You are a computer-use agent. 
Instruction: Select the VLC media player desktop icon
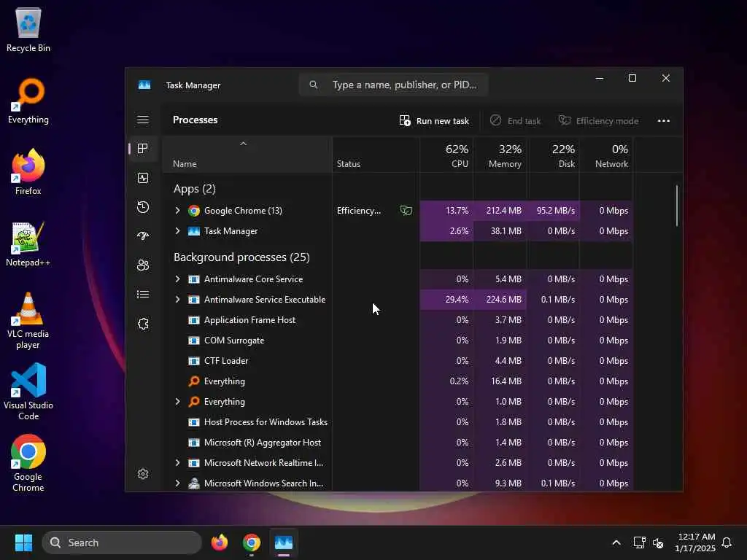click(28, 321)
